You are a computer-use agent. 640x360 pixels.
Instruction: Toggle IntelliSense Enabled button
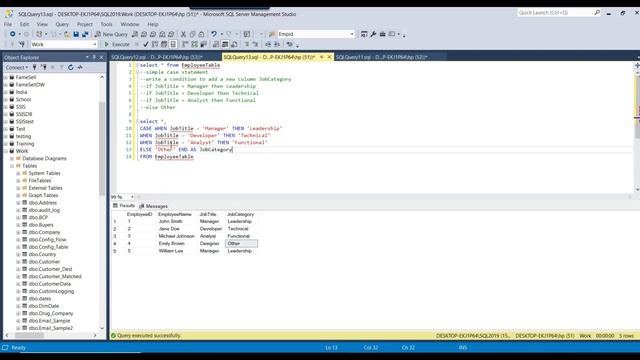click(x=173, y=44)
